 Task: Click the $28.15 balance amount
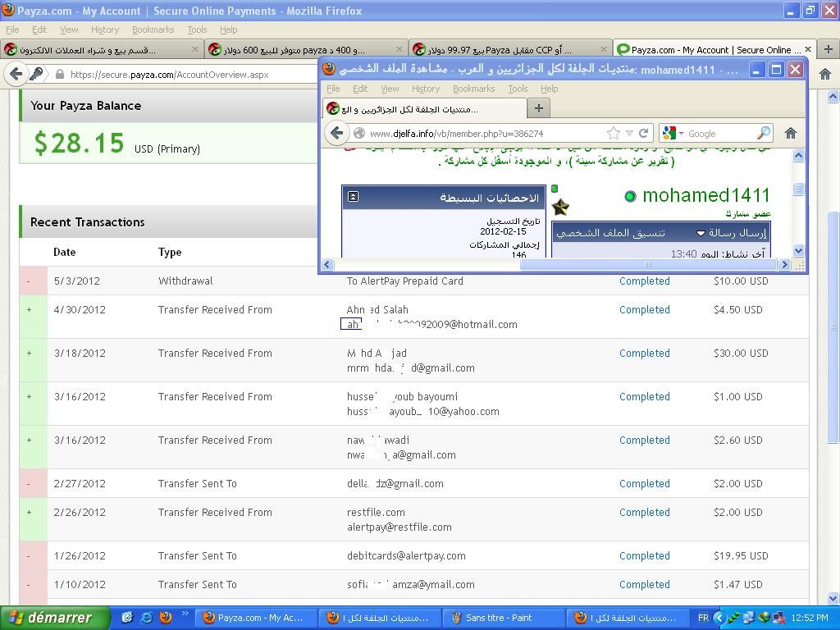80,143
